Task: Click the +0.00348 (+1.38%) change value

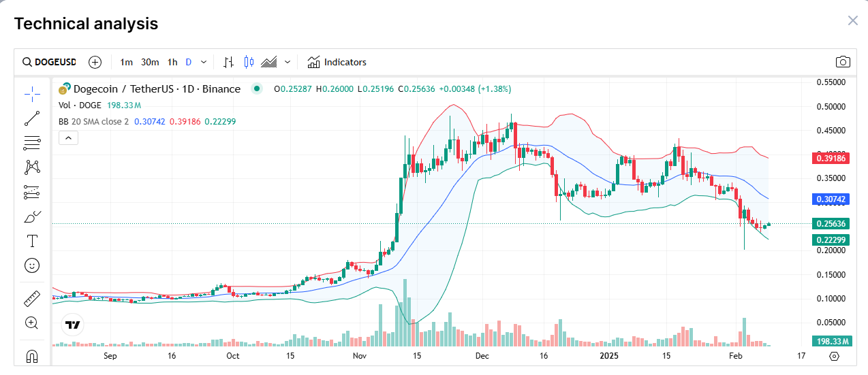Action: click(475, 88)
